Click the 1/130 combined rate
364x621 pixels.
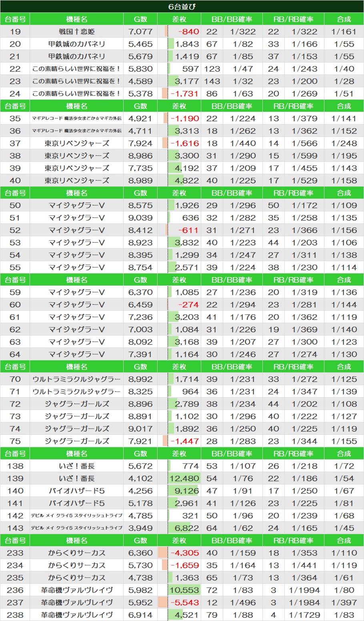(344, 354)
